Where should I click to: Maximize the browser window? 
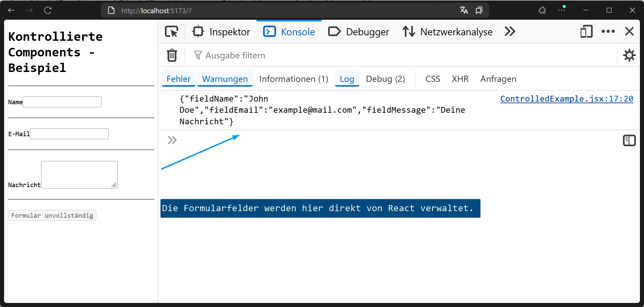pos(609,10)
